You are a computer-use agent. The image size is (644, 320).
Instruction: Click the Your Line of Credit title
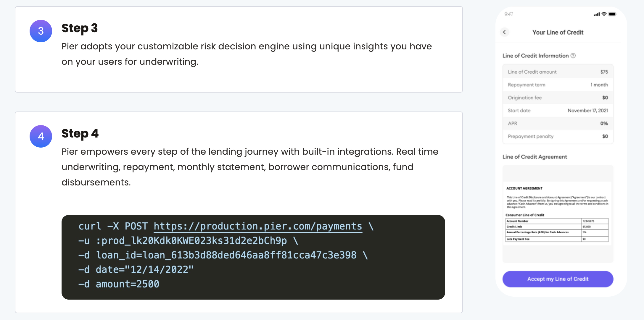tap(558, 33)
